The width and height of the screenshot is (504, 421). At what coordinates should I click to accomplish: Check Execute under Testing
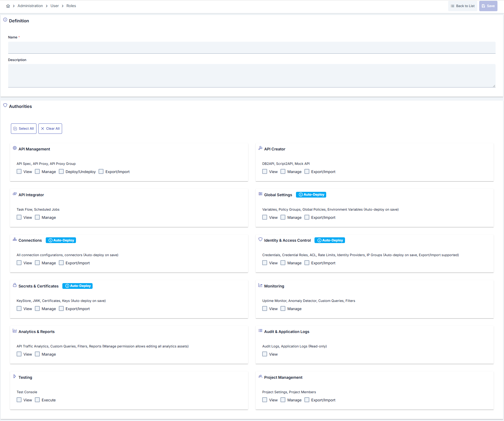tap(37, 400)
